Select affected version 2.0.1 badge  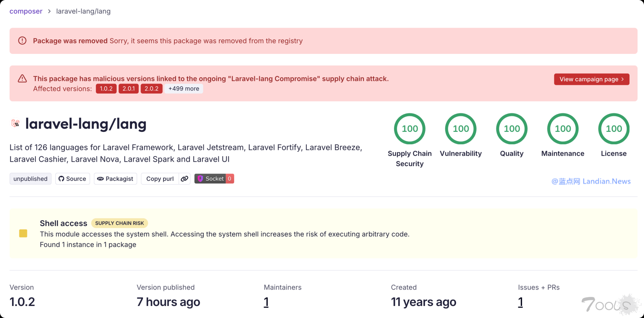click(x=129, y=88)
